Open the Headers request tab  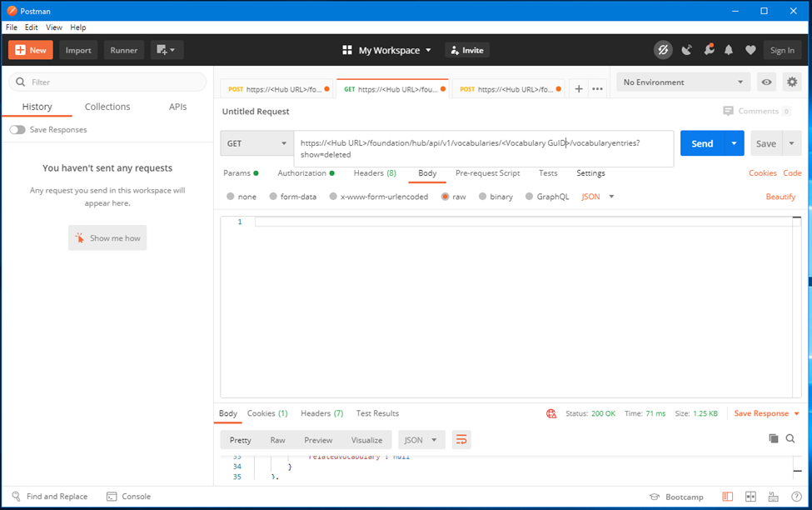374,173
